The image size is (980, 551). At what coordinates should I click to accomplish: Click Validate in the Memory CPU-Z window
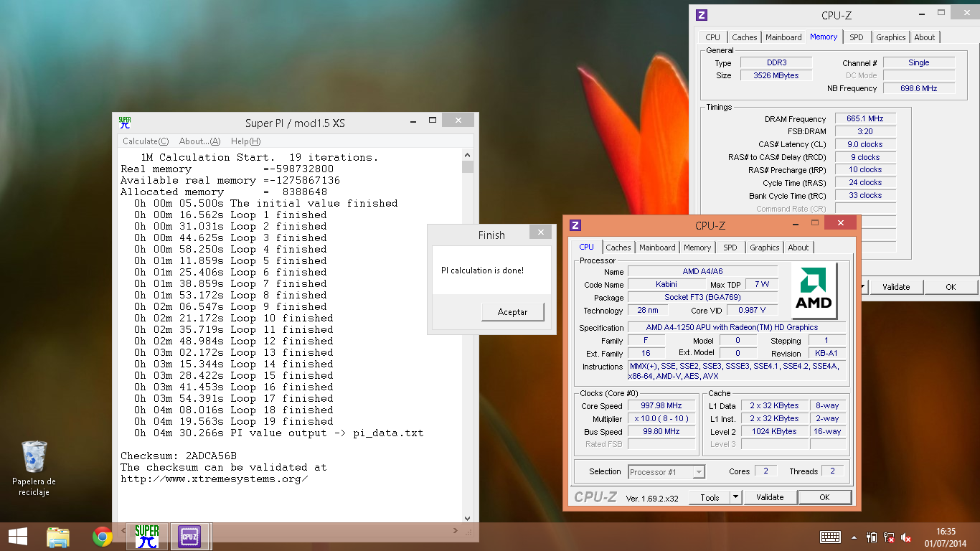tap(896, 287)
